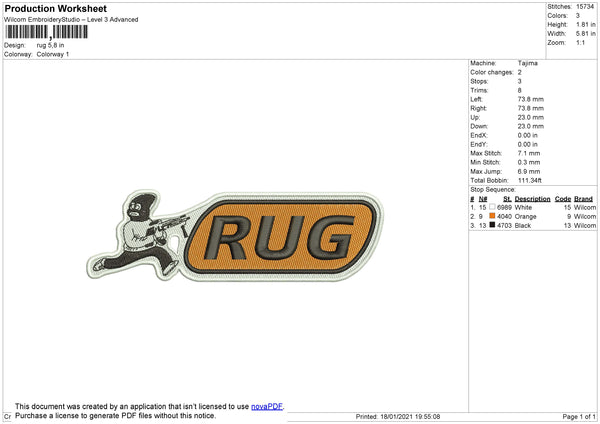Click the white color swatch in stop sequence
Viewport: 600px width, 424px height.
click(x=492, y=207)
